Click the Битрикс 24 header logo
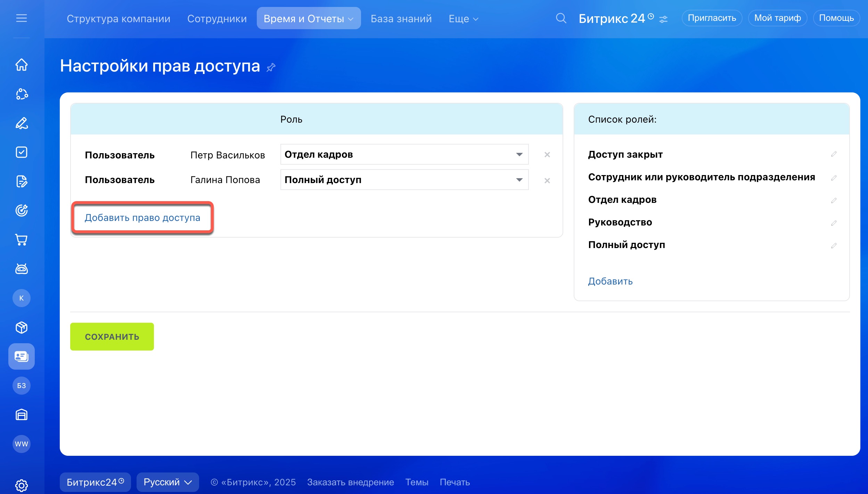 click(616, 18)
